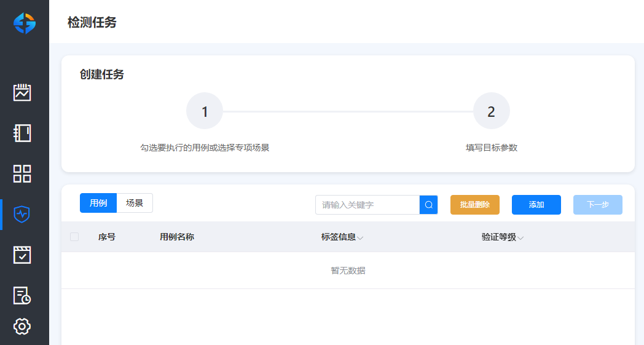644x345 pixels.
Task: Click the 检测任务 page title
Action: click(92, 22)
